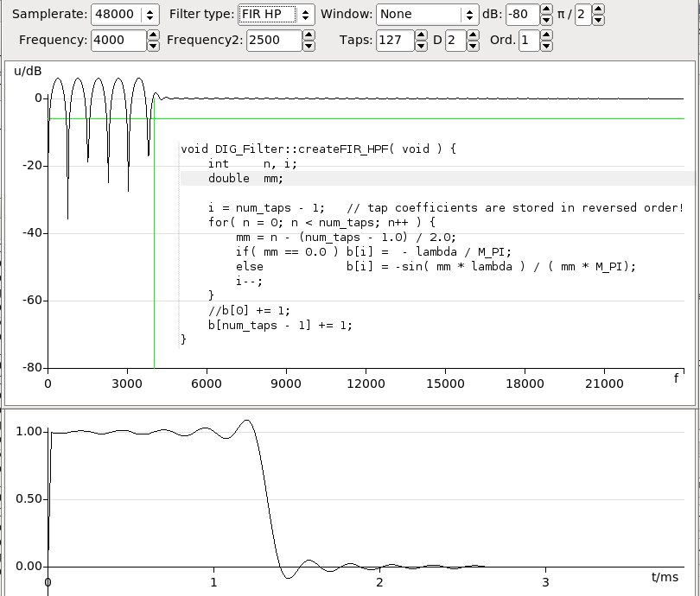Decrease Frequency2 with its down arrow

pos(309,46)
